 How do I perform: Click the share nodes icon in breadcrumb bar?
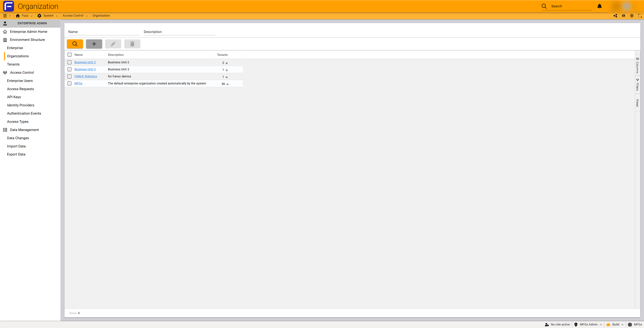tap(615, 16)
